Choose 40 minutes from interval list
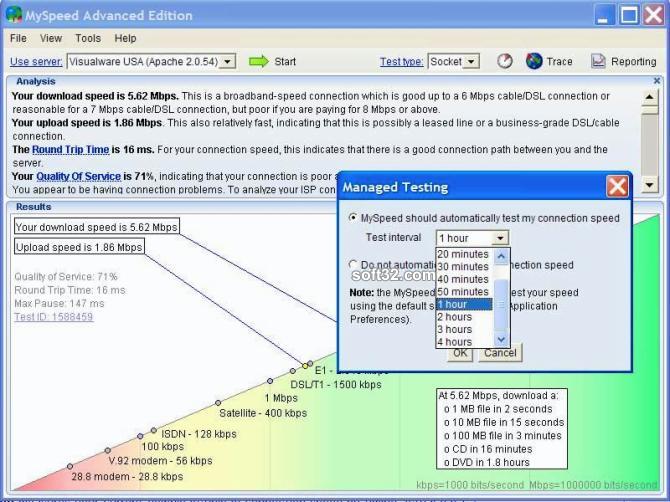Viewport: 670px width, 502px height. coord(464,279)
